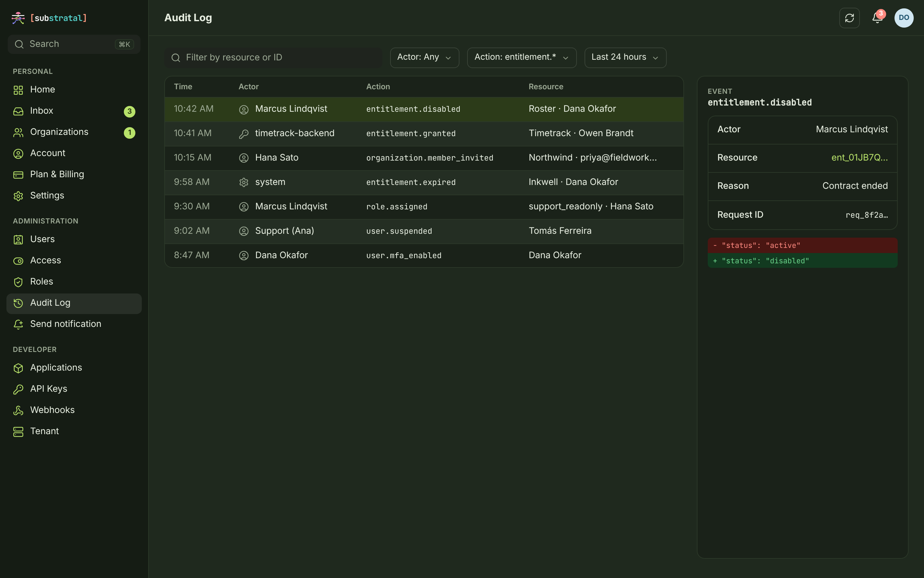Click the Roles shield icon

click(x=18, y=282)
